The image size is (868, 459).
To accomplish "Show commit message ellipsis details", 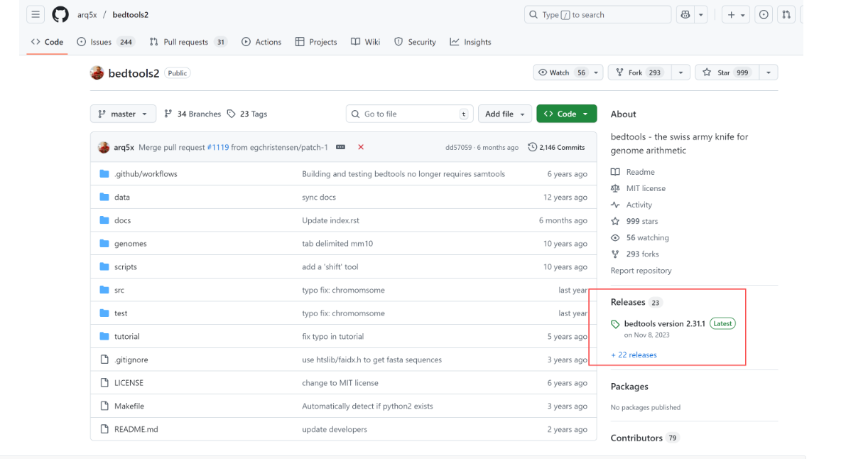I will point(340,147).
